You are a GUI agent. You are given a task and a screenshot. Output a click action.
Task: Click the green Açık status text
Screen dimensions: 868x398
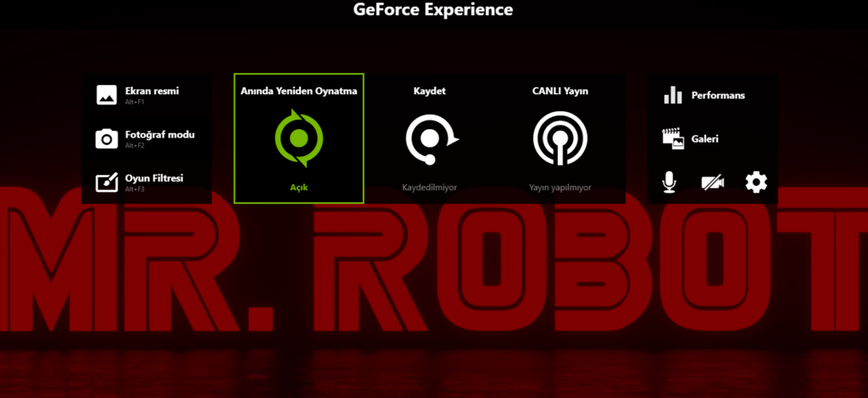[298, 188]
